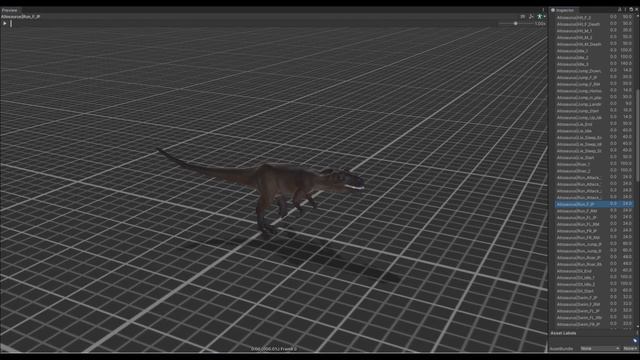640x360 pixels.
Task: Open the Inspector kebab menu
Action: (x=625, y=10)
